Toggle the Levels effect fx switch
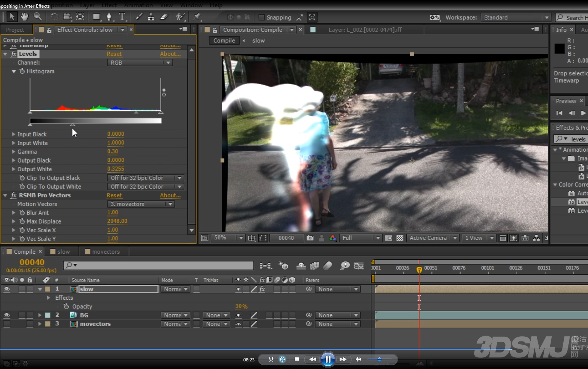Image resolution: width=588 pixels, height=369 pixels. (x=13, y=54)
